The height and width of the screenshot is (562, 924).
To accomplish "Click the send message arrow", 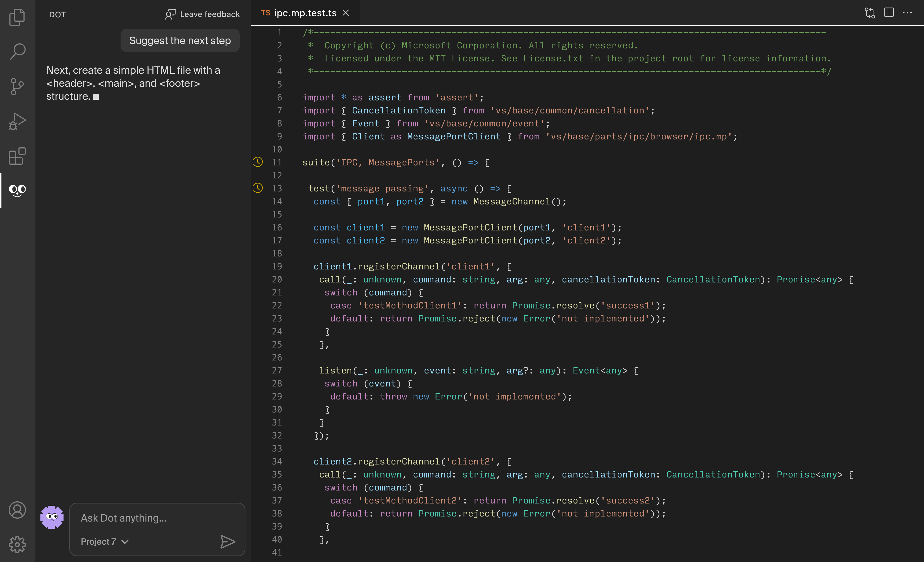I will point(227,542).
